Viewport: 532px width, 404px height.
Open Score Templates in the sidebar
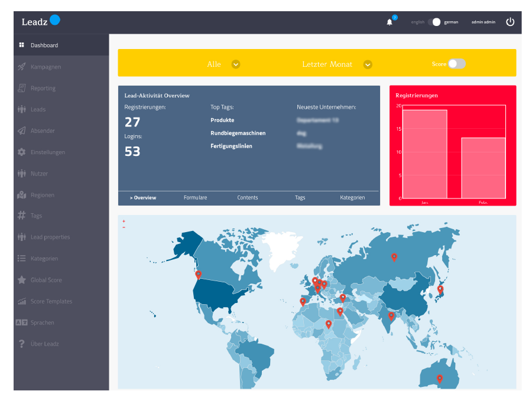click(61, 301)
